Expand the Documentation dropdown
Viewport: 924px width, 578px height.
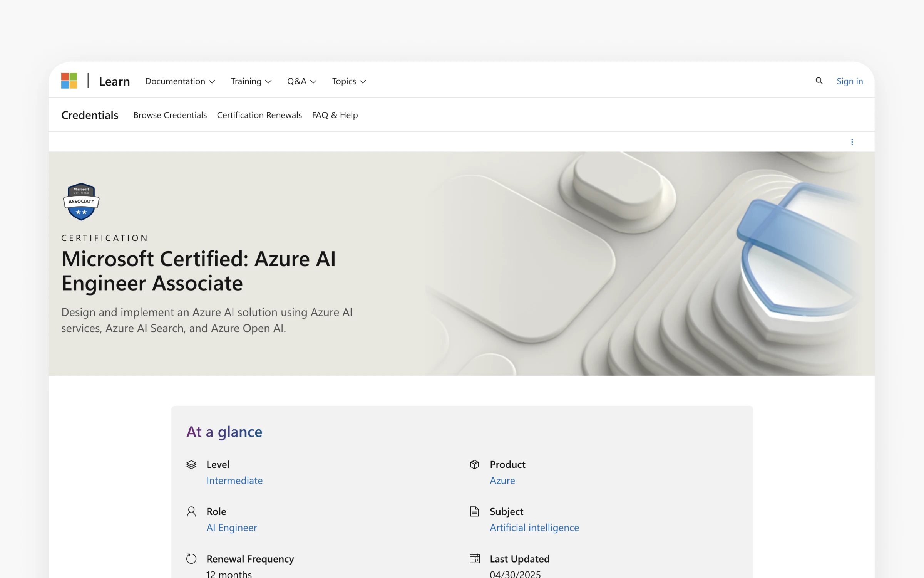[180, 81]
